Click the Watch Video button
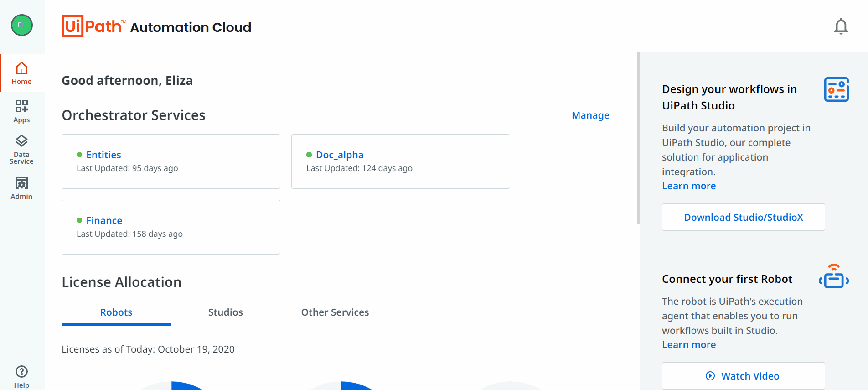The width and height of the screenshot is (868, 390). click(744, 376)
